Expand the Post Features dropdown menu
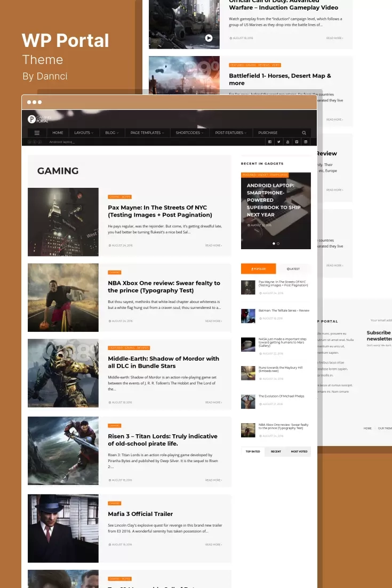This screenshot has width=392, height=588. pyautogui.click(x=230, y=133)
